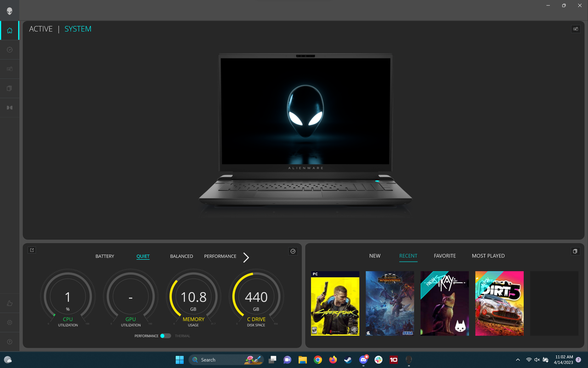Open the Cyberpunk game thumbnail
This screenshot has width=588, height=368.
[x=335, y=303]
